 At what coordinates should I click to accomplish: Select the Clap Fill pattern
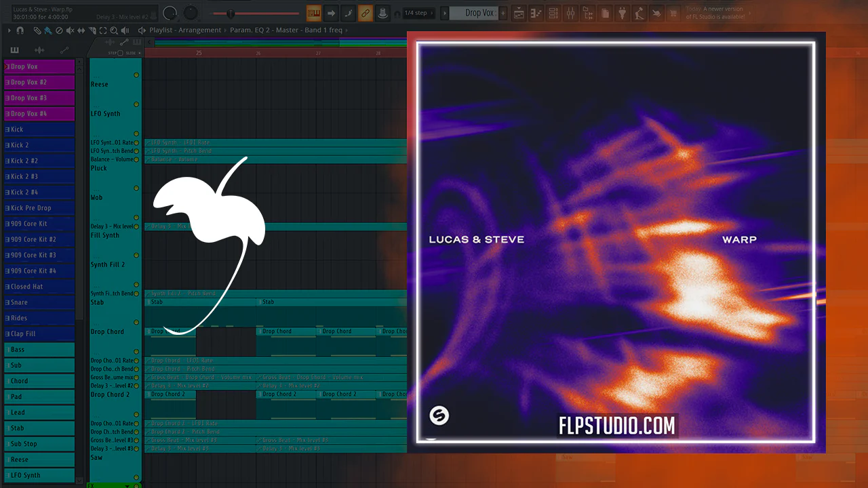[x=39, y=333]
